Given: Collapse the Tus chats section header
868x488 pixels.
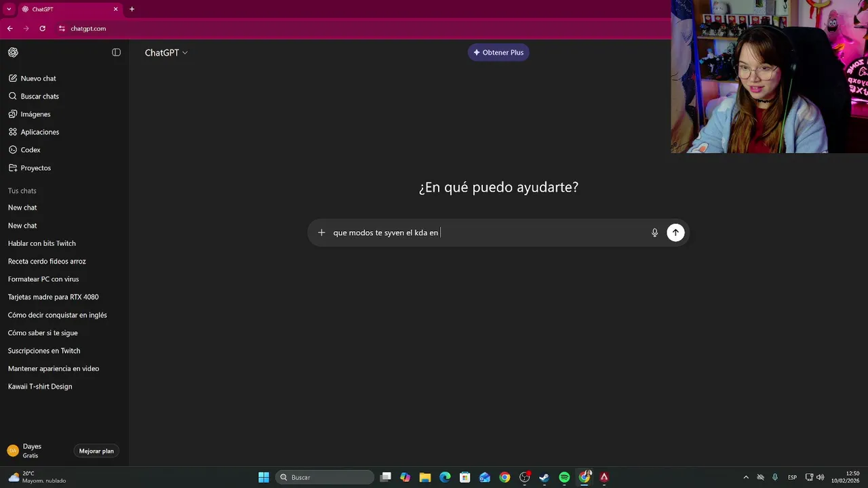Looking at the screenshot, I should click(x=22, y=190).
